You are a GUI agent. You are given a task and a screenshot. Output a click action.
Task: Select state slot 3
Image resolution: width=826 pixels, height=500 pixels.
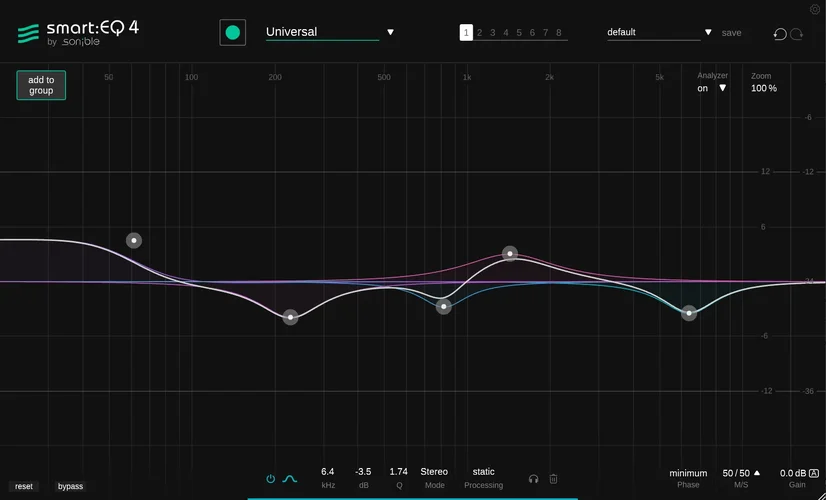pyautogui.click(x=493, y=33)
